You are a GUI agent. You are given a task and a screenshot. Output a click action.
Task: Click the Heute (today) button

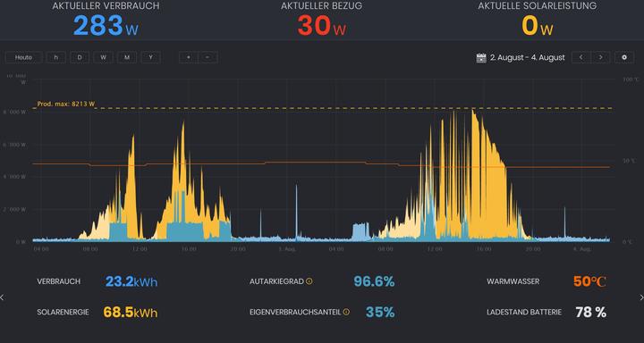coord(24,57)
